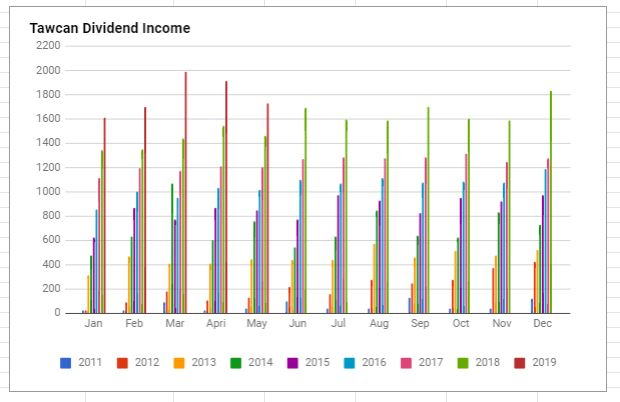The height and width of the screenshot is (402, 620).
Task: Click the blue 2011 legend swatch
Action: tap(65, 362)
